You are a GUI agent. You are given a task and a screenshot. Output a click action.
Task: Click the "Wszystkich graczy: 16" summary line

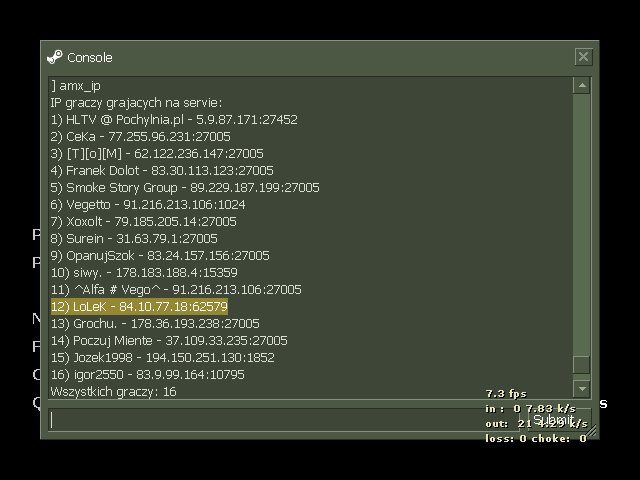[x=113, y=391]
